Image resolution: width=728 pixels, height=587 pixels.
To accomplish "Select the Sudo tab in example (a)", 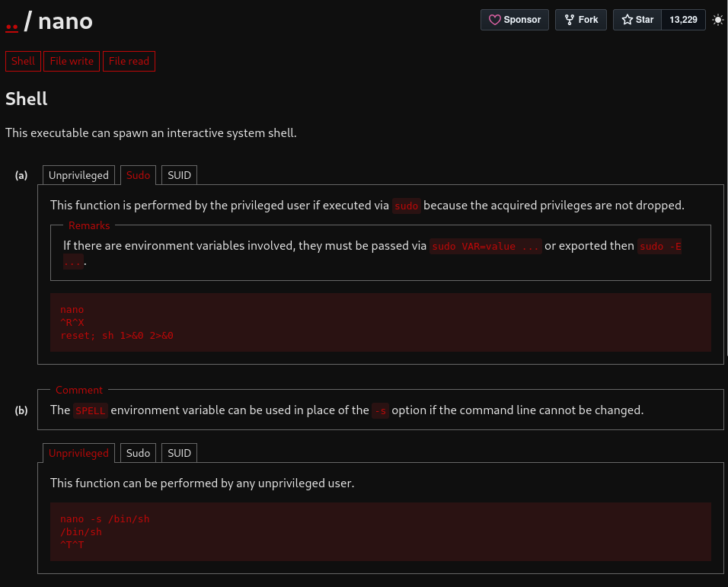I will click(138, 175).
